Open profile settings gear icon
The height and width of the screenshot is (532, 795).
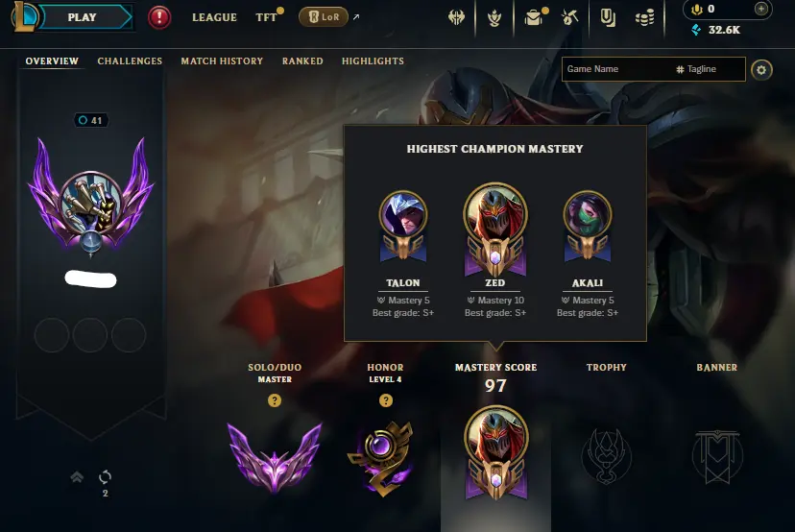tap(761, 70)
